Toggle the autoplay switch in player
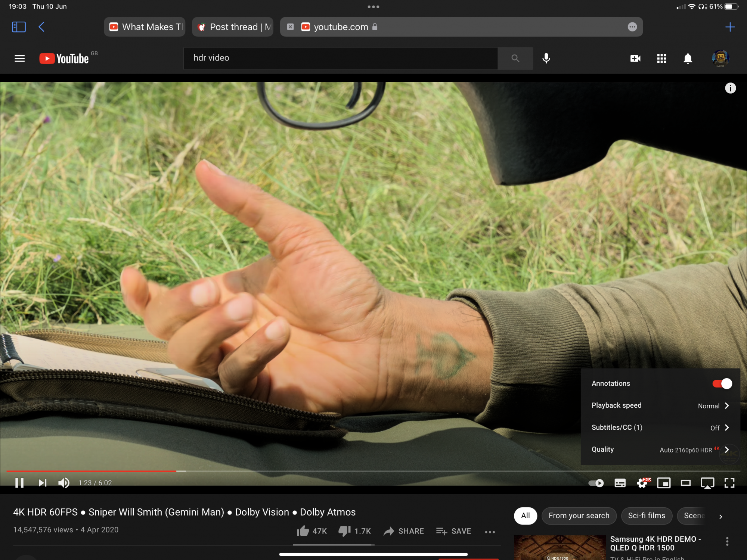Screen dimensions: 747x560 pyautogui.click(x=596, y=483)
